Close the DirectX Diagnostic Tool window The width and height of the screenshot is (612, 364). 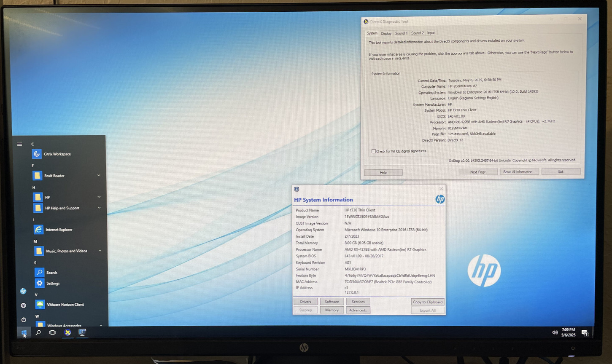coord(580,19)
